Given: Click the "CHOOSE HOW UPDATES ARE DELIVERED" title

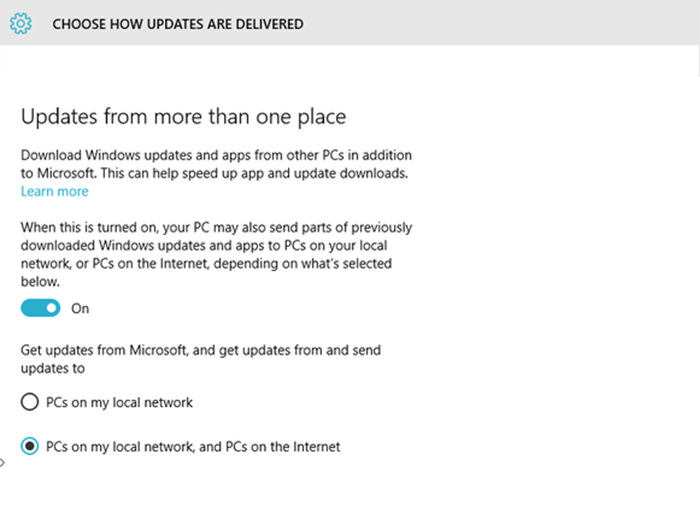Looking at the screenshot, I should point(178,23).
